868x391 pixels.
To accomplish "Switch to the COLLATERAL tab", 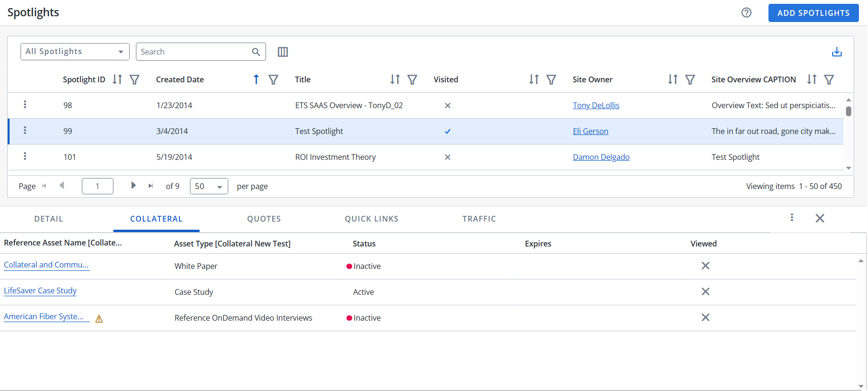I will click(156, 219).
